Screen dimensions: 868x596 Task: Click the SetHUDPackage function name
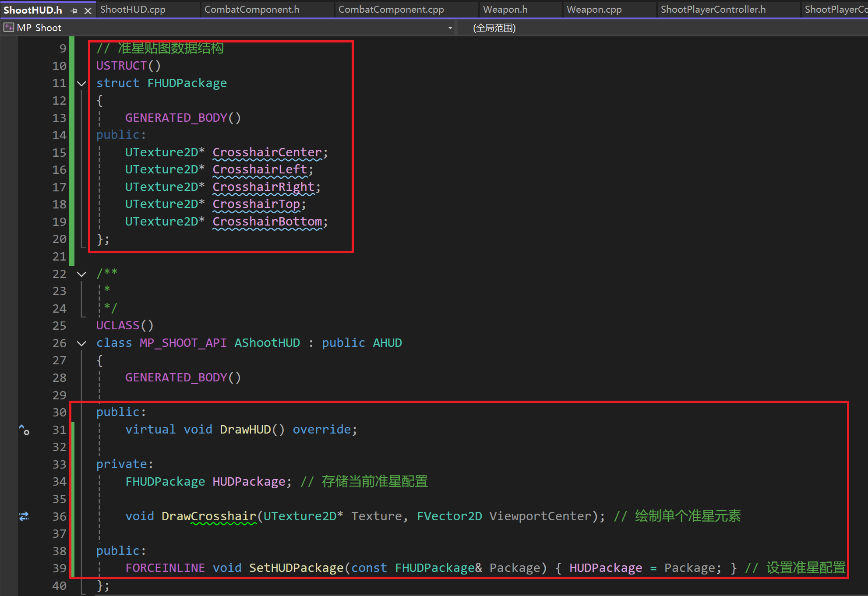pyautogui.click(x=296, y=568)
